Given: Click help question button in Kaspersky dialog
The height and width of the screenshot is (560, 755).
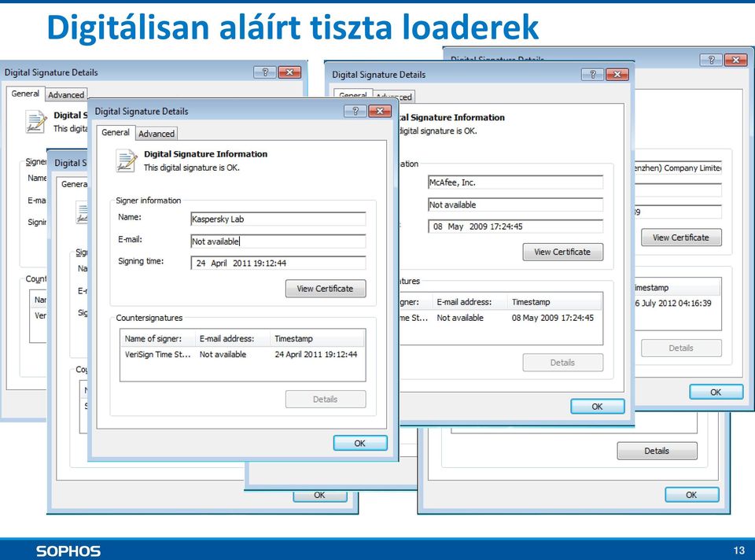Looking at the screenshot, I should tap(355, 111).
